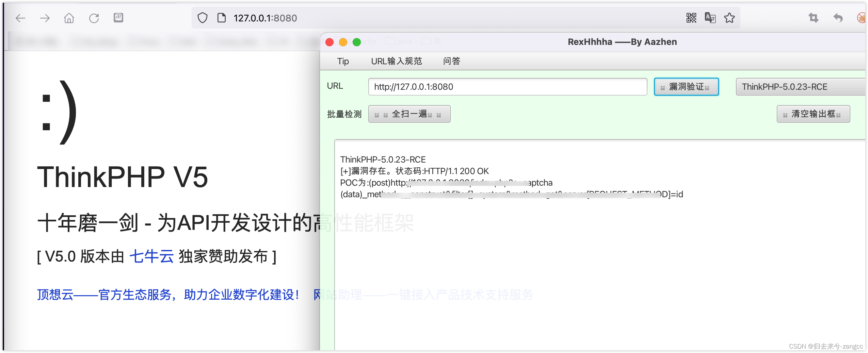Click the 全扫一遍 batch scan button
Image resolution: width=868 pixels, height=353 pixels.
pos(409,114)
